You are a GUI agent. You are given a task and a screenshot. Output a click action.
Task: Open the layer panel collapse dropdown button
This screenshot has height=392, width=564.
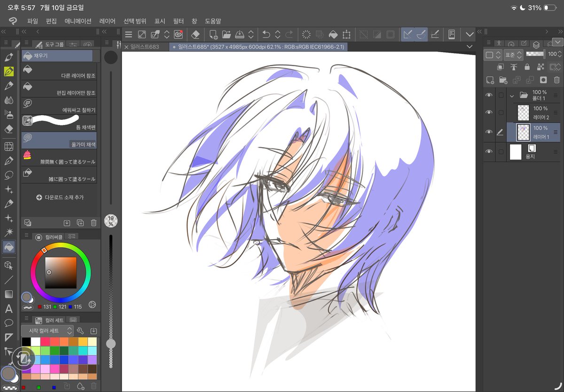(557, 42)
